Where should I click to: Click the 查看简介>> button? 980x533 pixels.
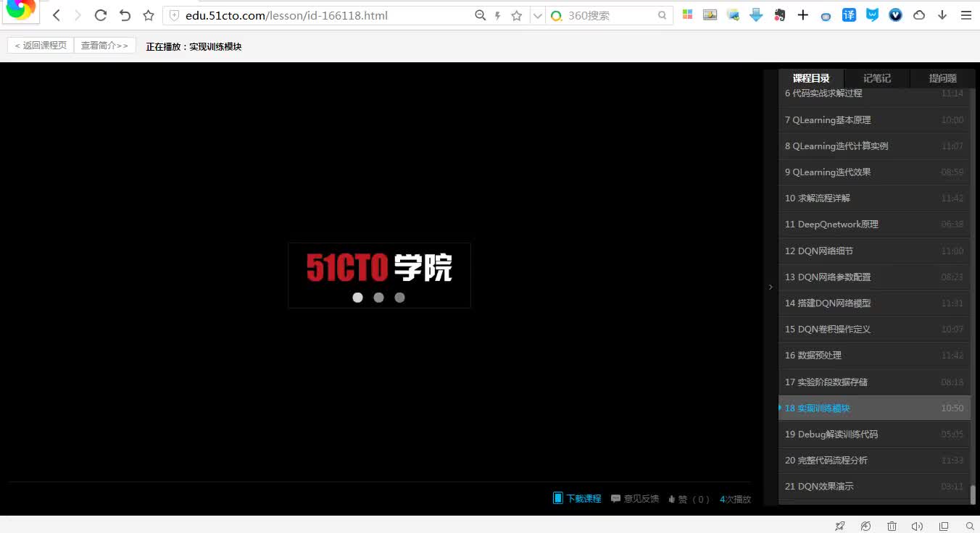point(105,46)
